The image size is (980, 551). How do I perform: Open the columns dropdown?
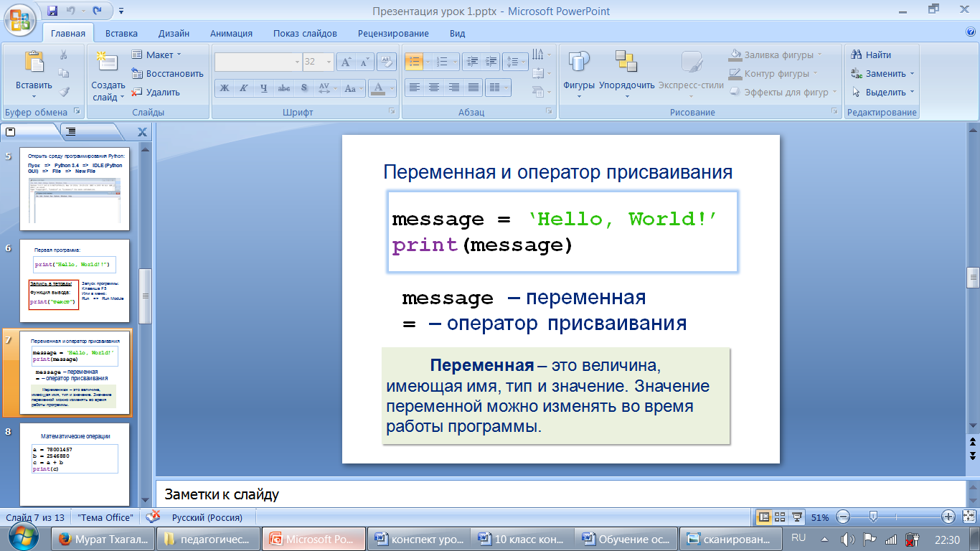click(x=496, y=88)
